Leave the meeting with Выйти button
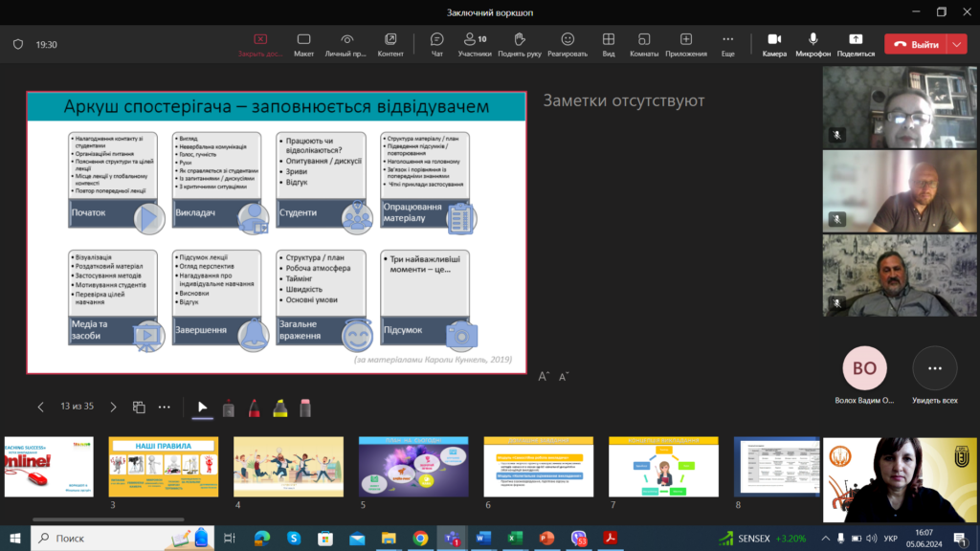 pyautogui.click(x=916, y=44)
